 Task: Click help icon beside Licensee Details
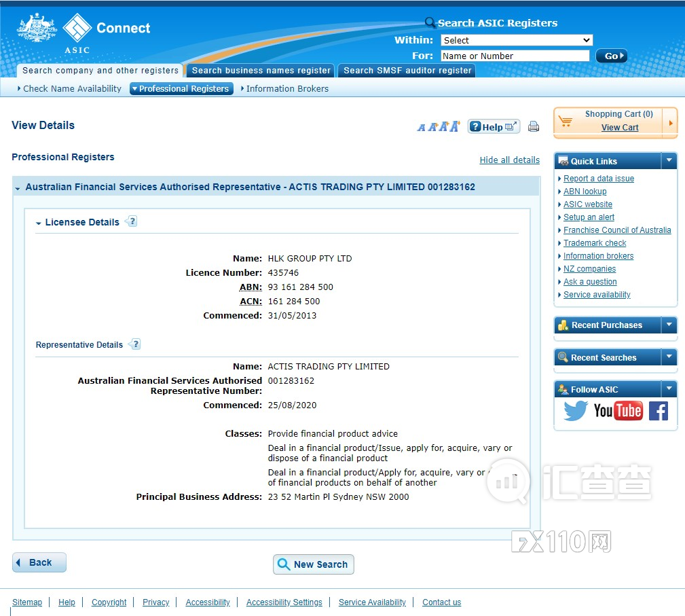click(132, 221)
